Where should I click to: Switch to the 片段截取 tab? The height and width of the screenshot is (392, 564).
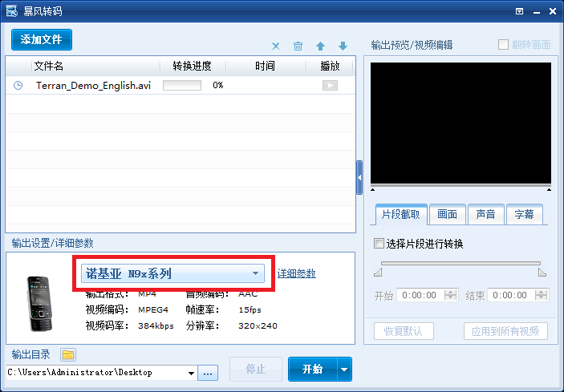point(401,215)
